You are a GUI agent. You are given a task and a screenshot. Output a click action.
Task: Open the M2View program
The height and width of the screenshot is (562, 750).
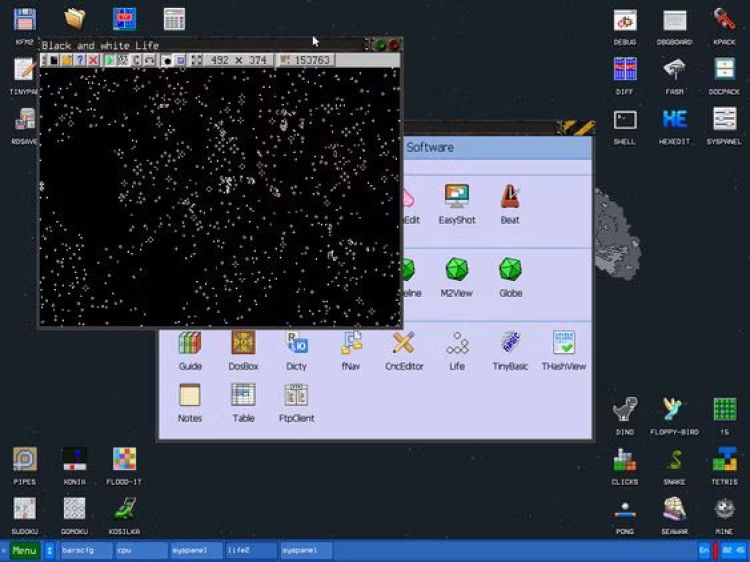click(456, 276)
